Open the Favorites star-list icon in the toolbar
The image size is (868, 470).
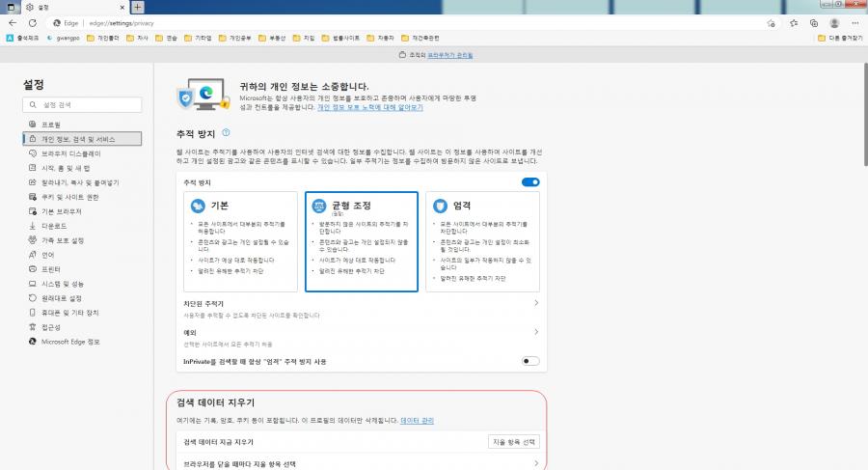(x=792, y=22)
